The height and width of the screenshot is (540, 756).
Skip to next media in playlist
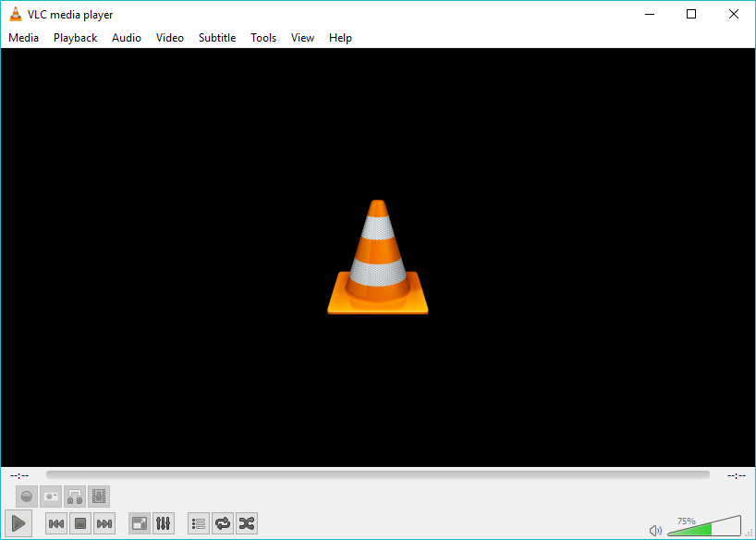(104, 523)
